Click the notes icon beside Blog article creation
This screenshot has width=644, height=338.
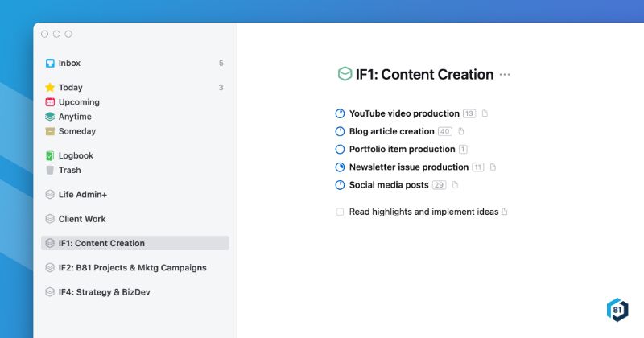461,132
